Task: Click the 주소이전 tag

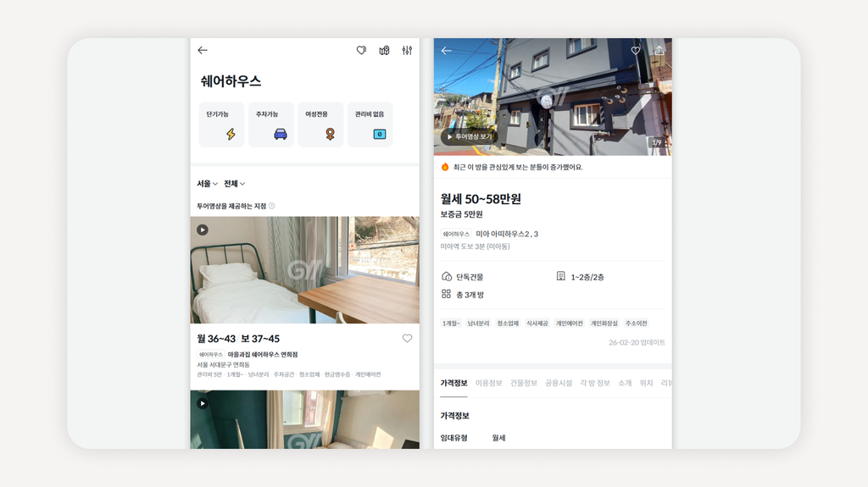Action: pyautogui.click(x=636, y=324)
